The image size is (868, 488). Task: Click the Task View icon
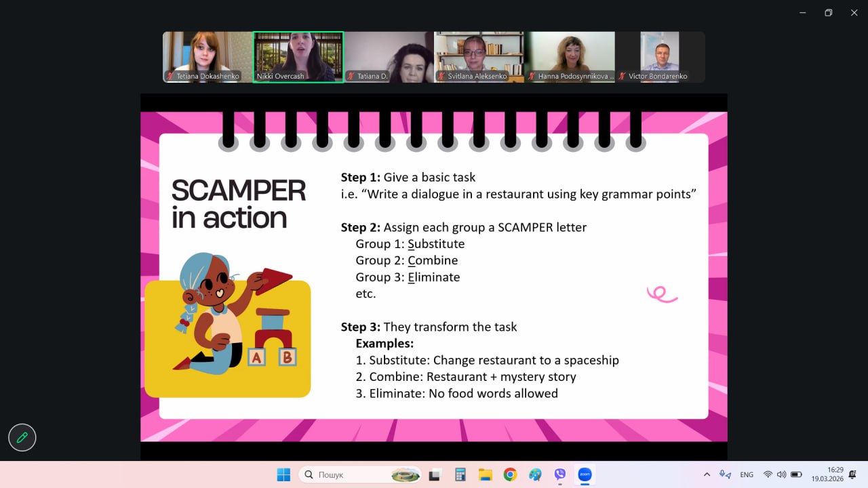[x=435, y=474]
